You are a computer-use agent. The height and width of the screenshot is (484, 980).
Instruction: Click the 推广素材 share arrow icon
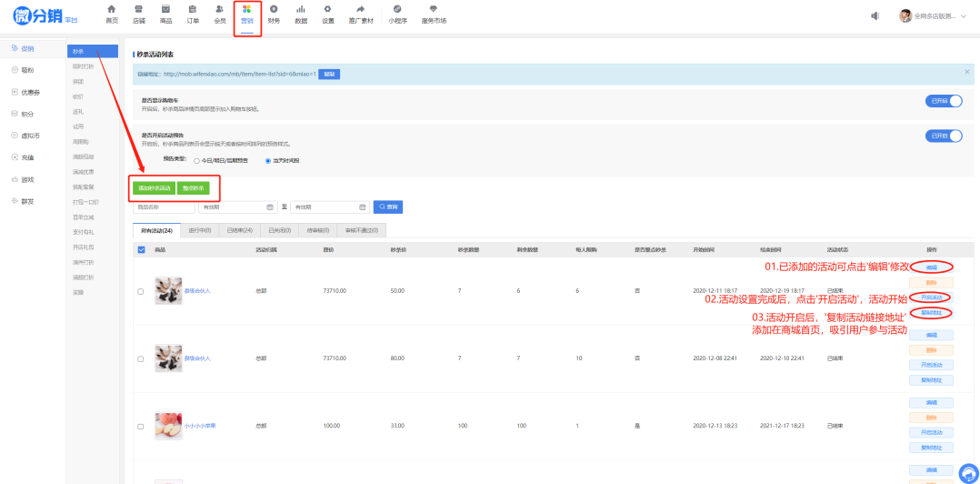(x=361, y=9)
